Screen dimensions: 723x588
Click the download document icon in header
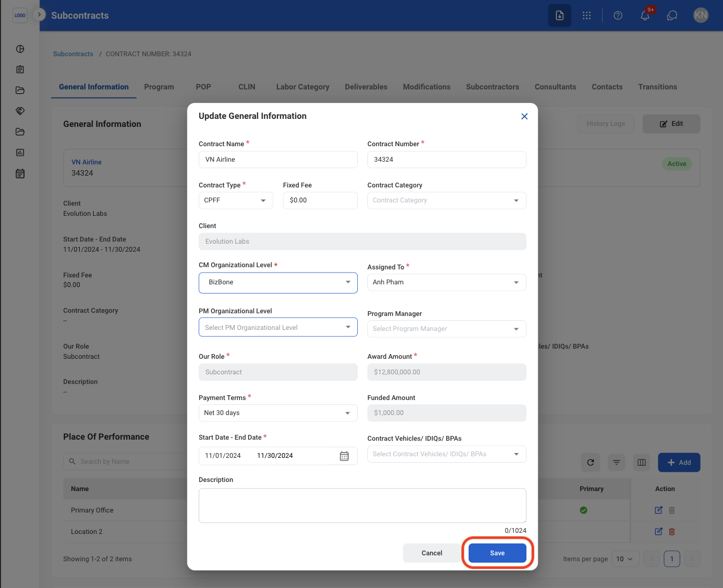point(560,16)
